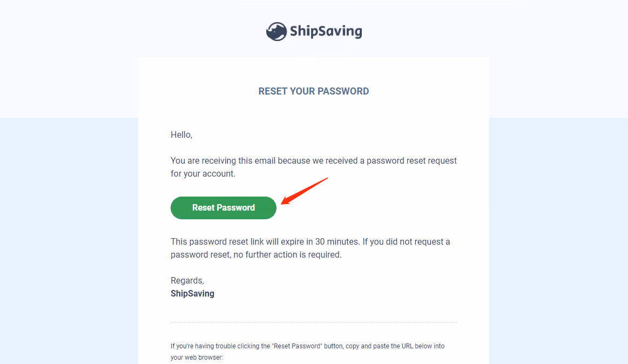Click the "your web browser:" footer line
Image resolution: width=628 pixels, height=364 pixels.
click(197, 358)
